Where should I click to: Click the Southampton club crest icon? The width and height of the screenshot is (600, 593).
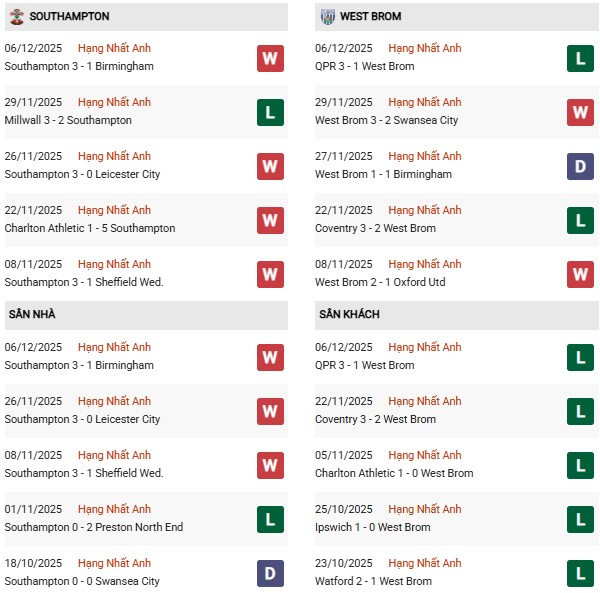[x=16, y=17]
